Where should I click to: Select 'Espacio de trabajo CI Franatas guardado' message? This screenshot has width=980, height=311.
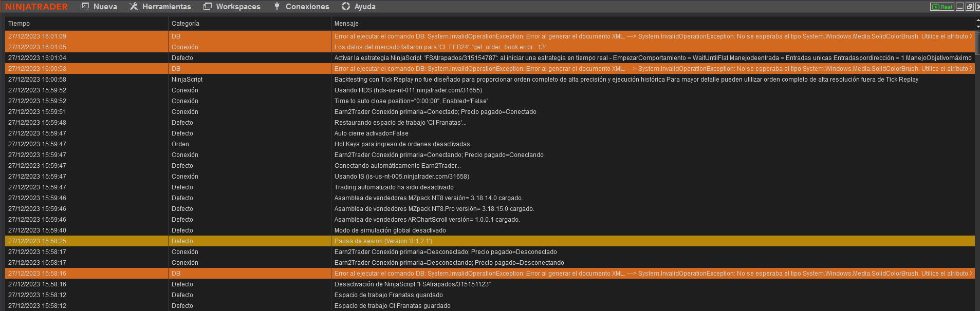click(x=393, y=306)
